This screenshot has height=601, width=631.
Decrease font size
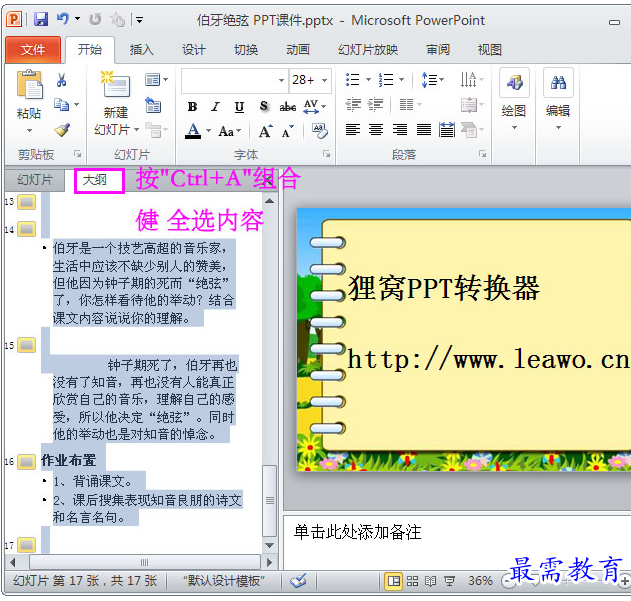288,131
